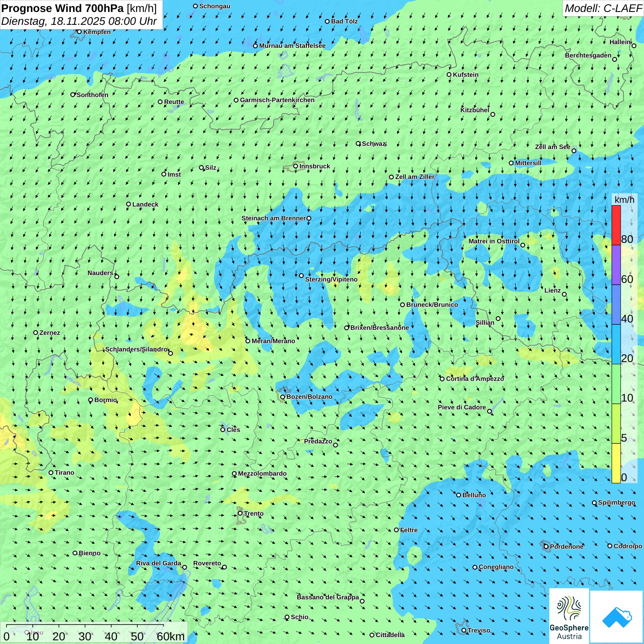Screen dimensions: 644x644
Task: Click the Cortina d'Ampezzo label
Action: coord(475,379)
